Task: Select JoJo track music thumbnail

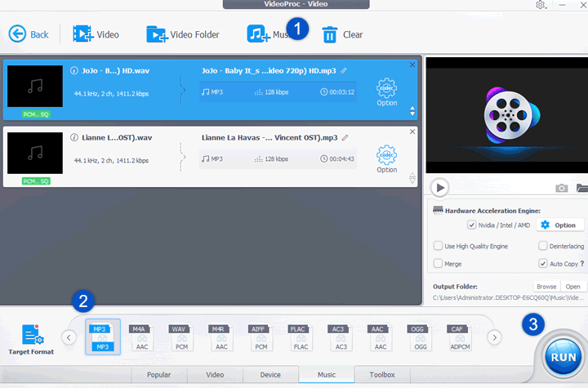Action: coord(35,87)
